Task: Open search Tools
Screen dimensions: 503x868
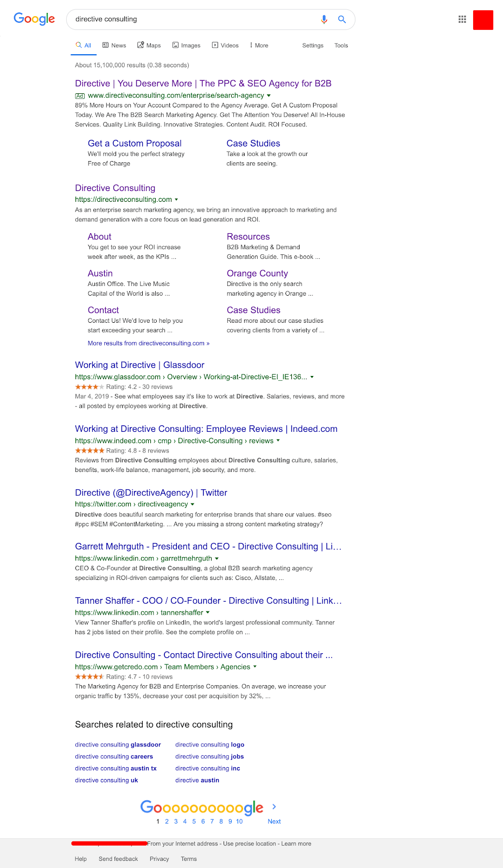Action: [x=341, y=46]
